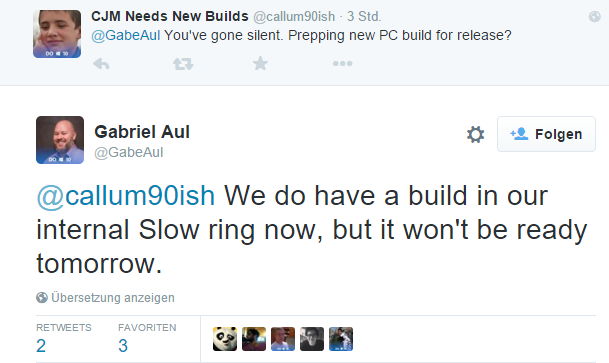Click the globe icon on the top tweet
609x363 pixels.
point(594,16)
